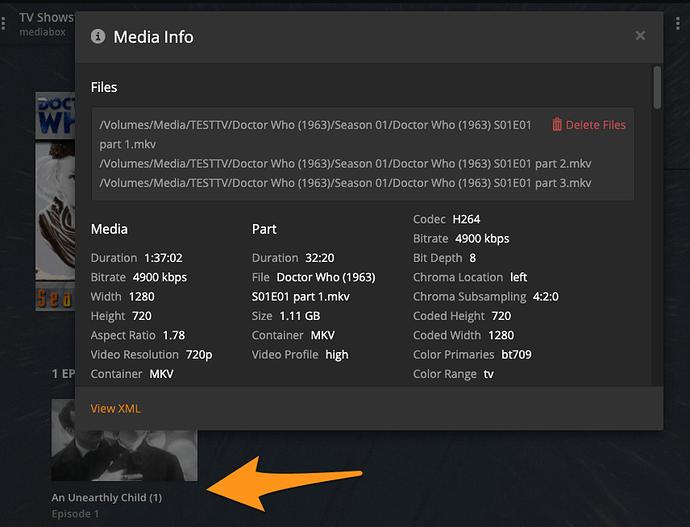Close the Media Info dialog
Screen dimensions: 690x527
pos(640,37)
